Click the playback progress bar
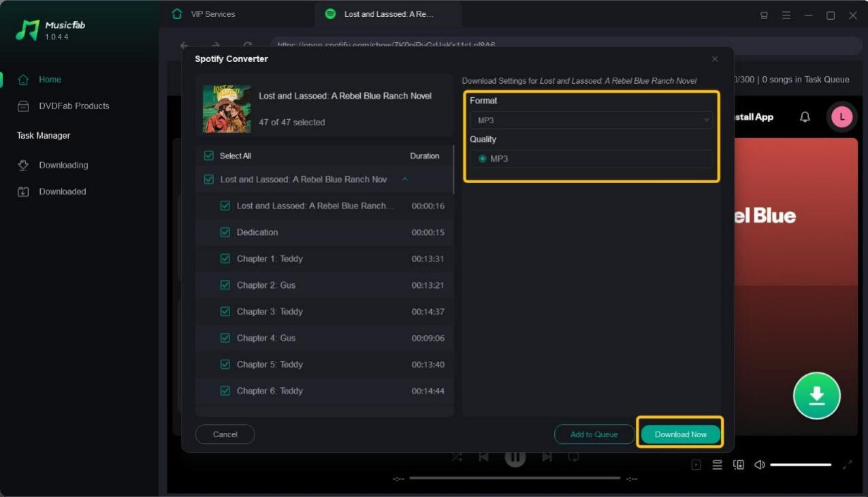The image size is (868, 497). [515, 478]
